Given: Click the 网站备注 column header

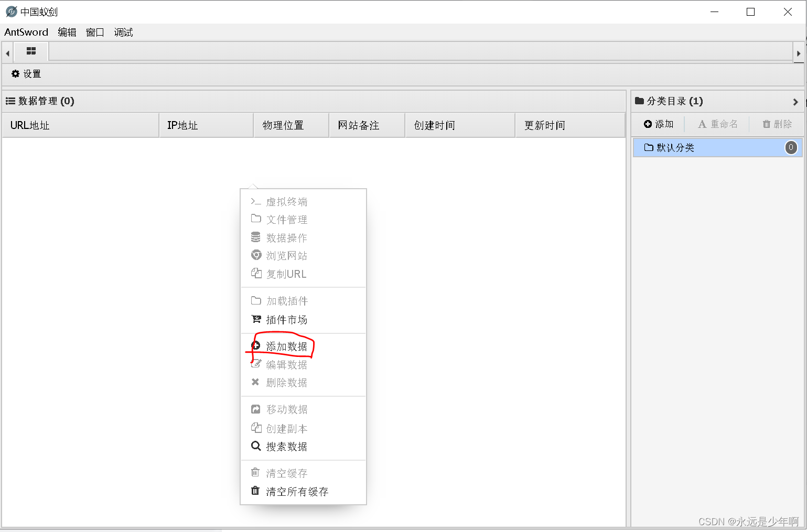Looking at the screenshot, I should click(367, 125).
